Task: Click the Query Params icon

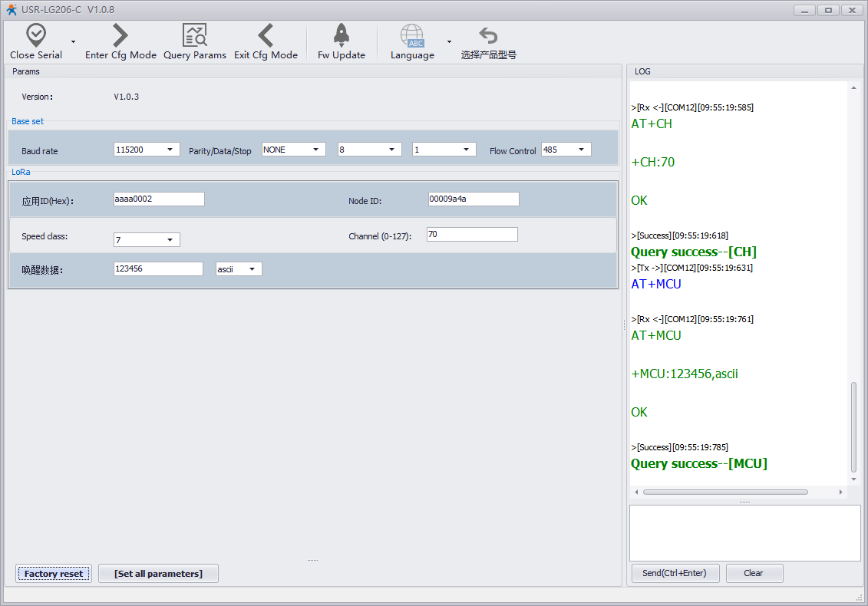Action: coord(194,35)
